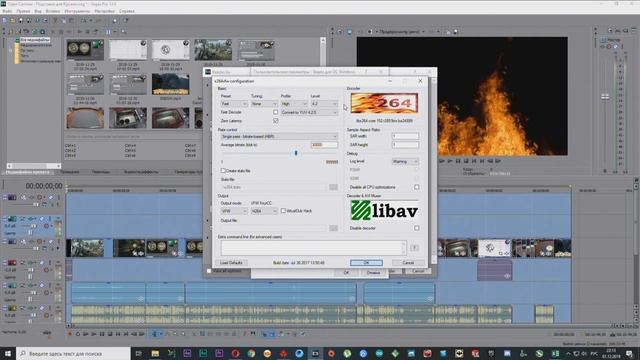Open Project Properties from the toolbar

tap(45, 20)
